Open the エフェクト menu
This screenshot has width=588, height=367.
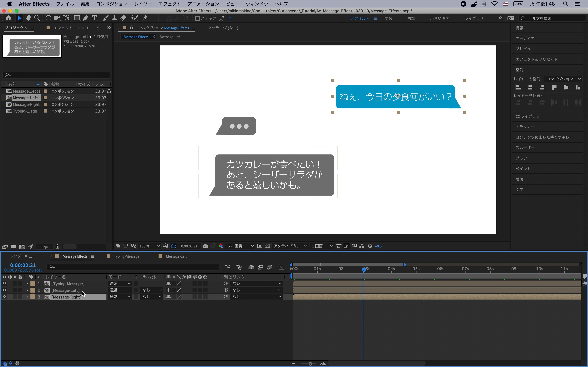click(169, 4)
